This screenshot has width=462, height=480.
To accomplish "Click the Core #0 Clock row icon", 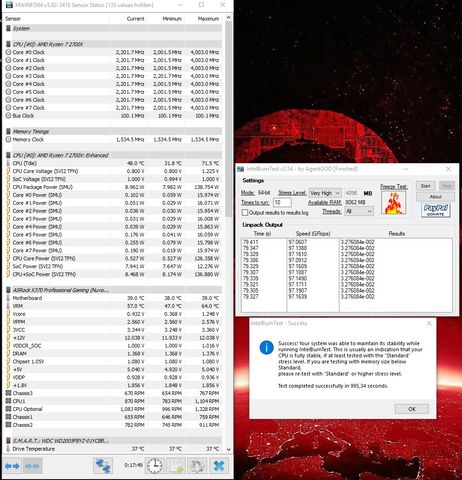I will click(x=9, y=52).
